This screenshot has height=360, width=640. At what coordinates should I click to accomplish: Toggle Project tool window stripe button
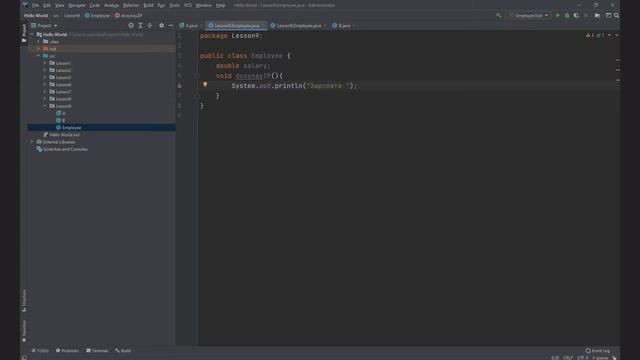24,33
